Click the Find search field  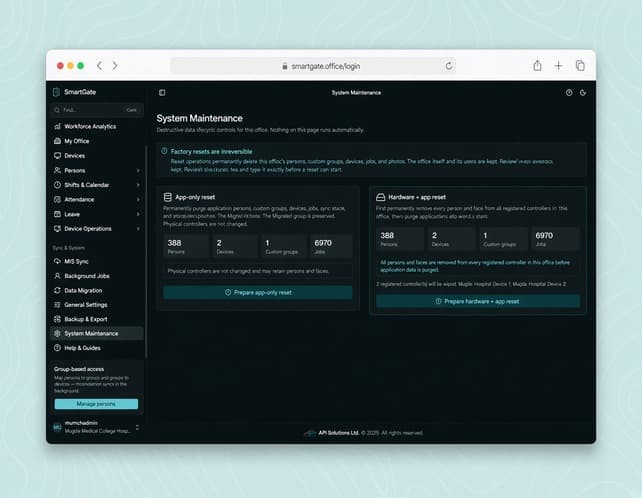pos(97,110)
